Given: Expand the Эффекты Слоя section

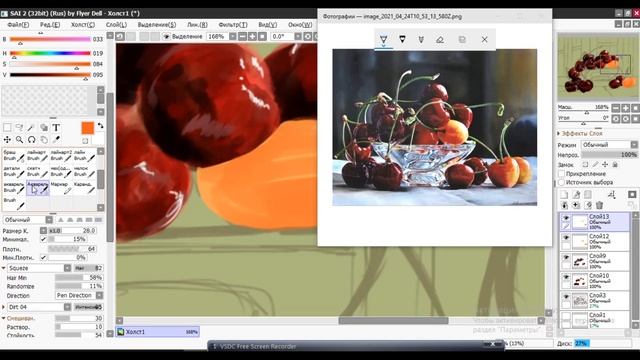Looking at the screenshot, I should coord(559,133).
